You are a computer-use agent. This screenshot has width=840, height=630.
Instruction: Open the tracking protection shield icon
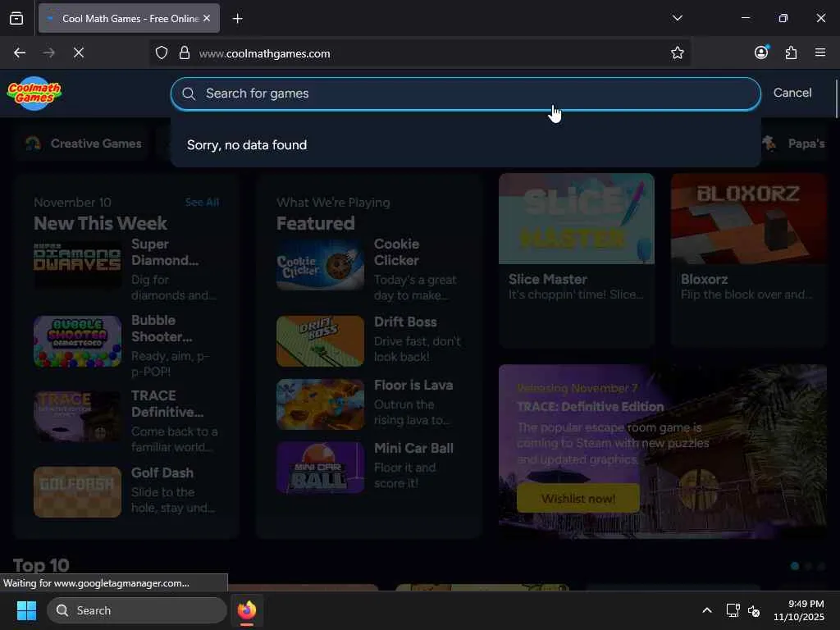click(x=162, y=53)
